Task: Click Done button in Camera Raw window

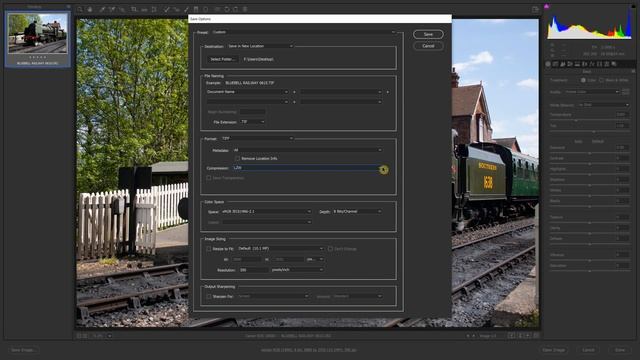Action: pos(620,350)
